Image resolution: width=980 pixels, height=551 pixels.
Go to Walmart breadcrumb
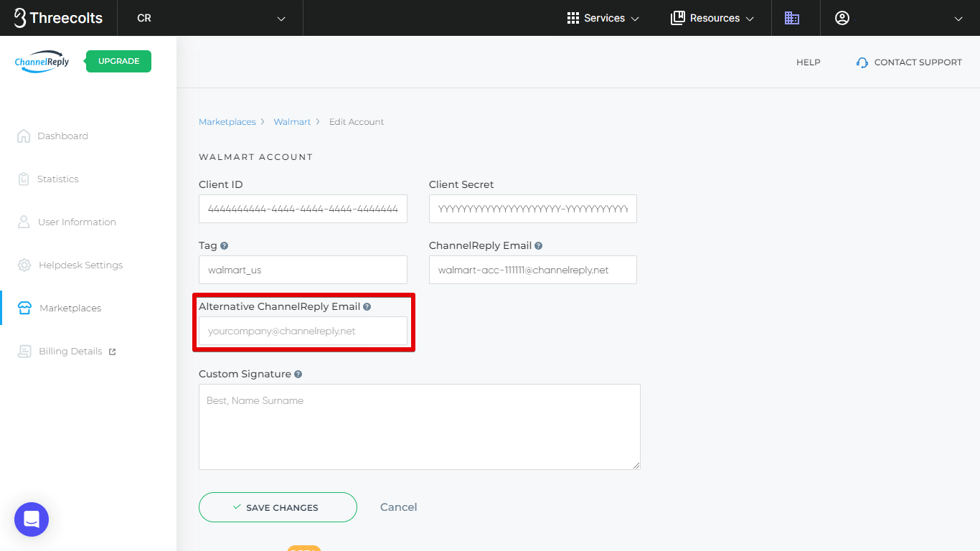coord(292,122)
